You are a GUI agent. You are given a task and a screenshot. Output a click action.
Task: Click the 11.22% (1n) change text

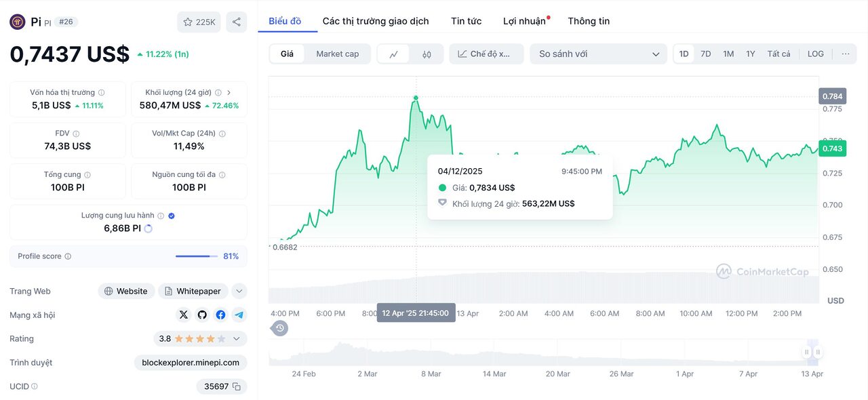pos(163,54)
